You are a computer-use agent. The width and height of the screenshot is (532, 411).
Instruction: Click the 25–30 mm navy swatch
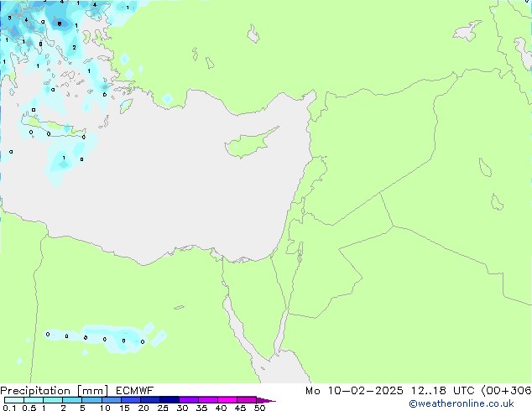(170, 400)
